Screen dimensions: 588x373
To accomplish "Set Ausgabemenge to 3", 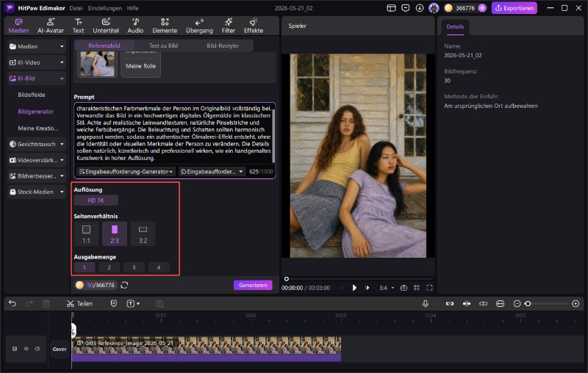I will point(134,267).
